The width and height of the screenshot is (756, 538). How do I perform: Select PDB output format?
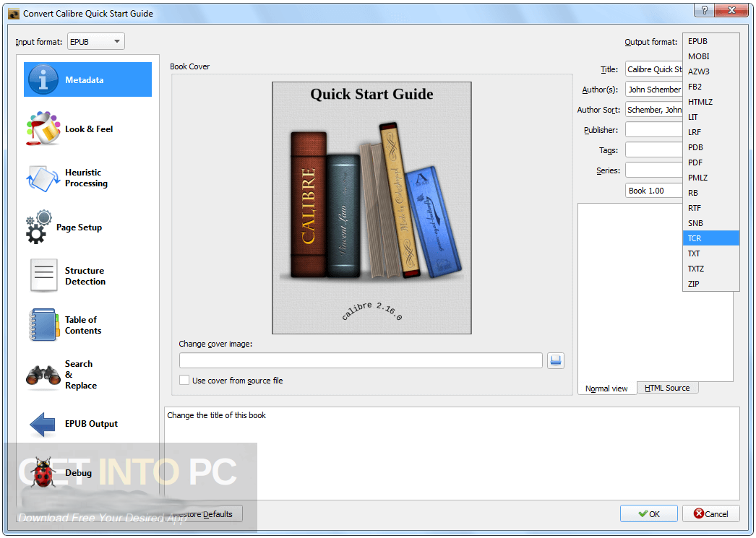click(710, 147)
